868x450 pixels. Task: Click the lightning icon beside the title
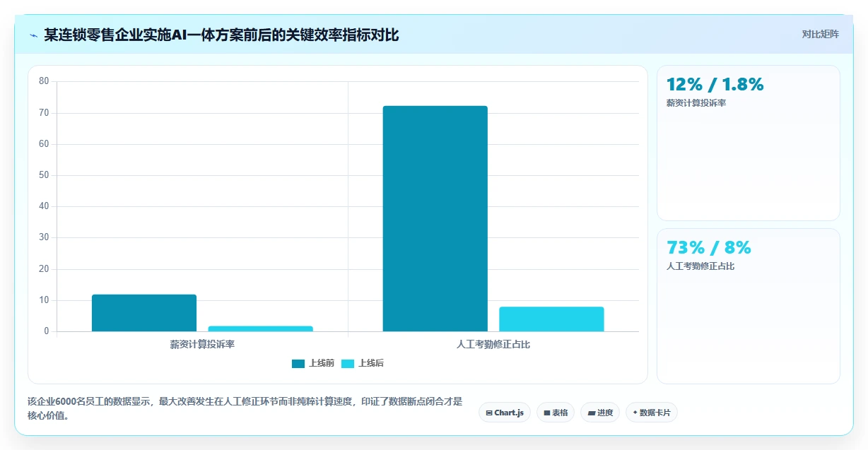(x=33, y=35)
